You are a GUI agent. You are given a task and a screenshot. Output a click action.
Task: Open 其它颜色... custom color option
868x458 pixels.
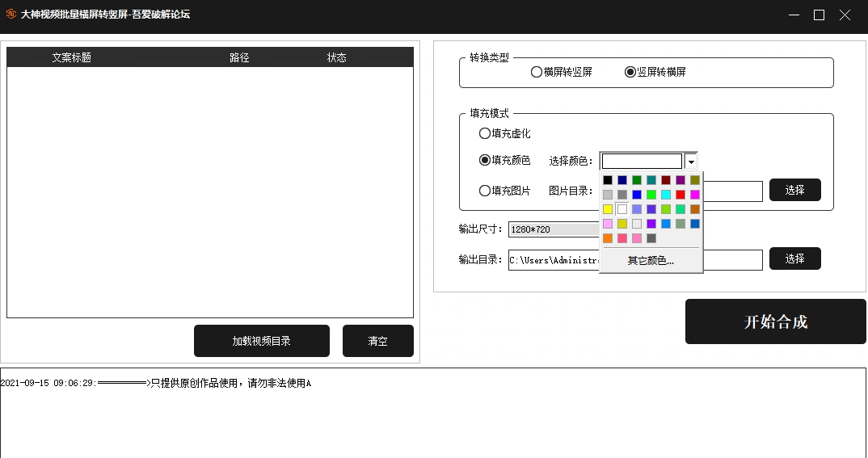(x=651, y=261)
